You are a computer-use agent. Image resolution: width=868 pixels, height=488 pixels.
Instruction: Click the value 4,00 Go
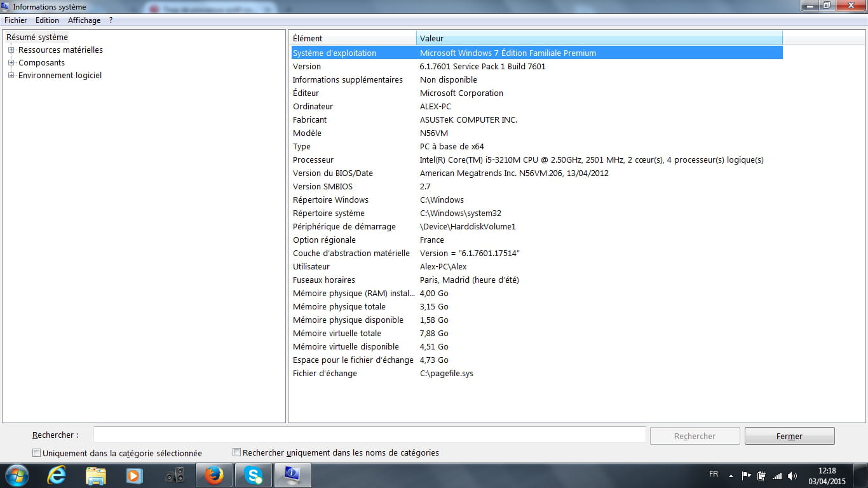(434, 293)
